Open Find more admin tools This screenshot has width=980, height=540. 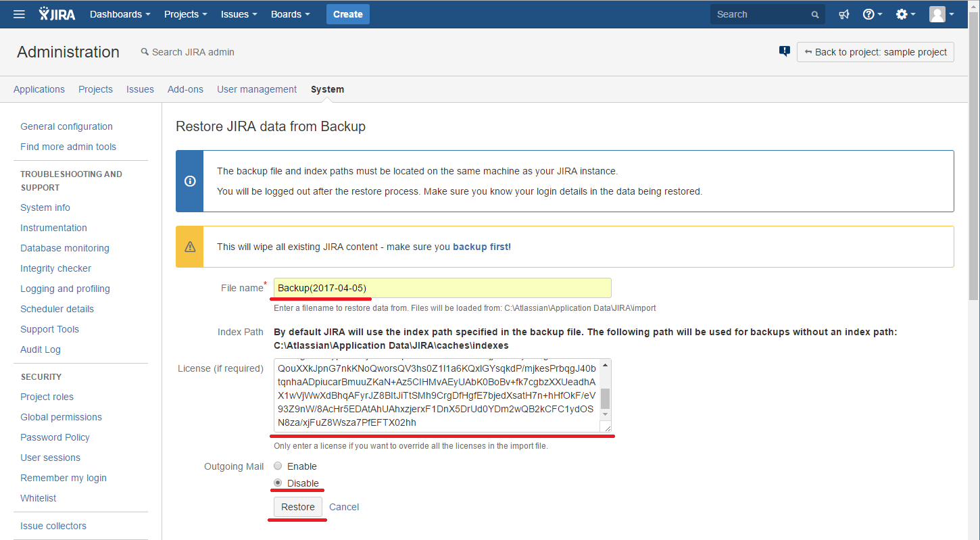[68, 147]
